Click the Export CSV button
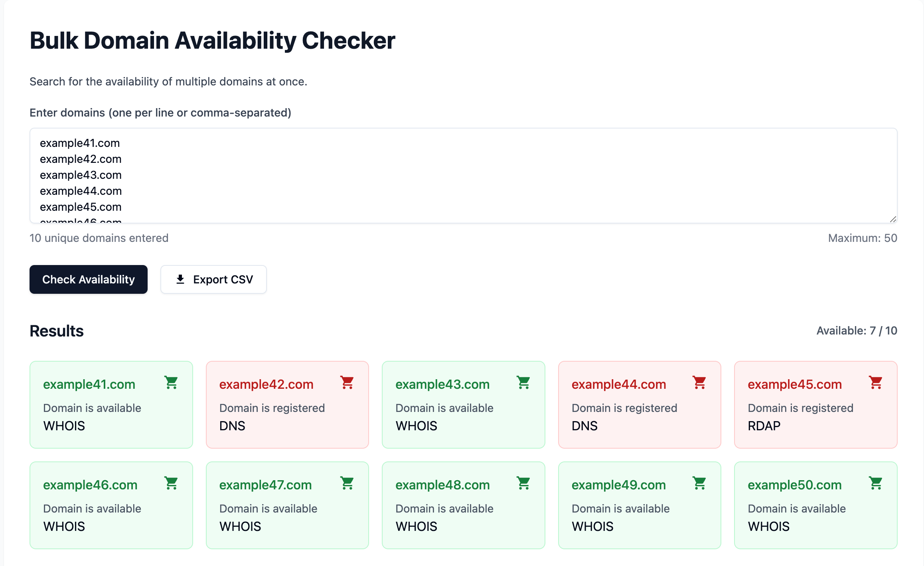The image size is (924, 566). [x=213, y=279]
